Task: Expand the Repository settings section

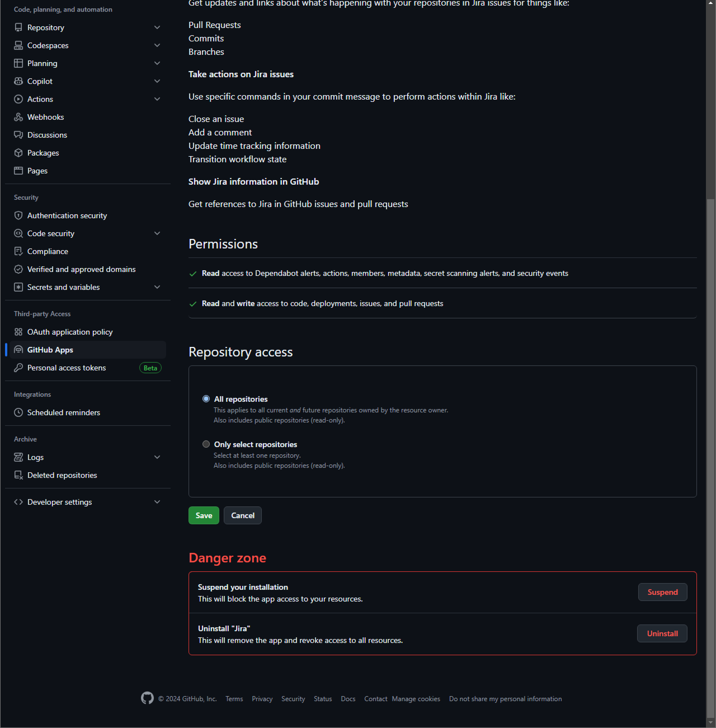Action: pos(157,27)
